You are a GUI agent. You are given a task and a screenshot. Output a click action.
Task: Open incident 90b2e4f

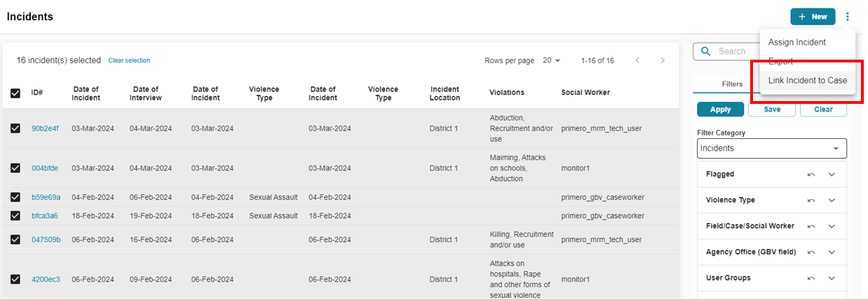tap(45, 128)
